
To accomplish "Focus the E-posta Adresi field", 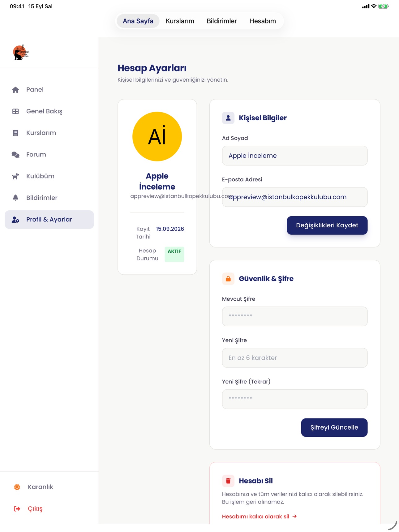I will coord(294,197).
